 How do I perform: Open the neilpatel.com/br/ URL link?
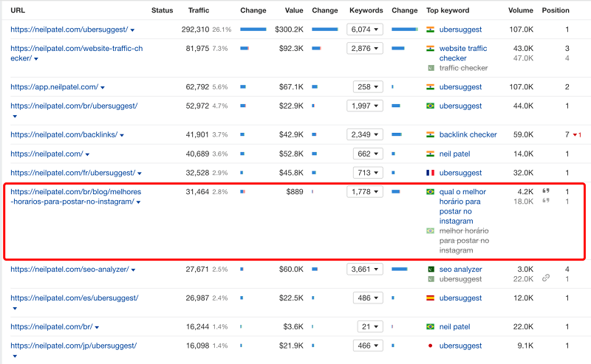pos(52,326)
